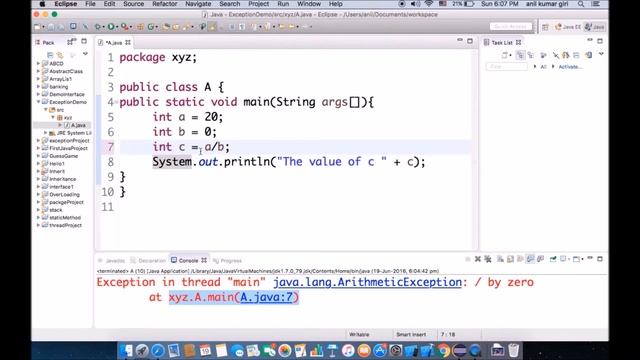The height and width of the screenshot is (360, 640).
Task: Click the New Task icon in Task List
Action: (x=505, y=55)
